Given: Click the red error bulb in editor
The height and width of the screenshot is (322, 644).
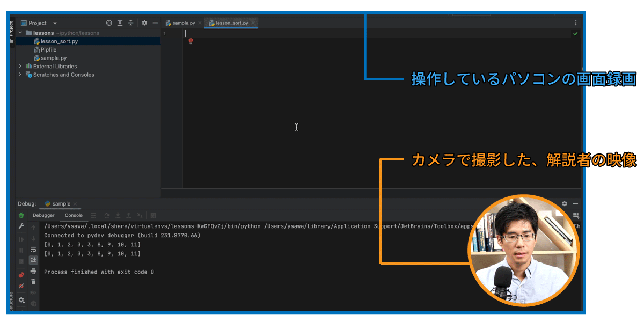Looking at the screenshot, I should pos(191,41).
